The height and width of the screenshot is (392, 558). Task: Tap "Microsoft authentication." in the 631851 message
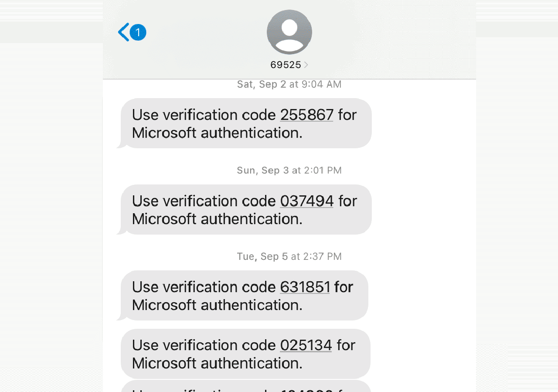(x=217, y=305)
